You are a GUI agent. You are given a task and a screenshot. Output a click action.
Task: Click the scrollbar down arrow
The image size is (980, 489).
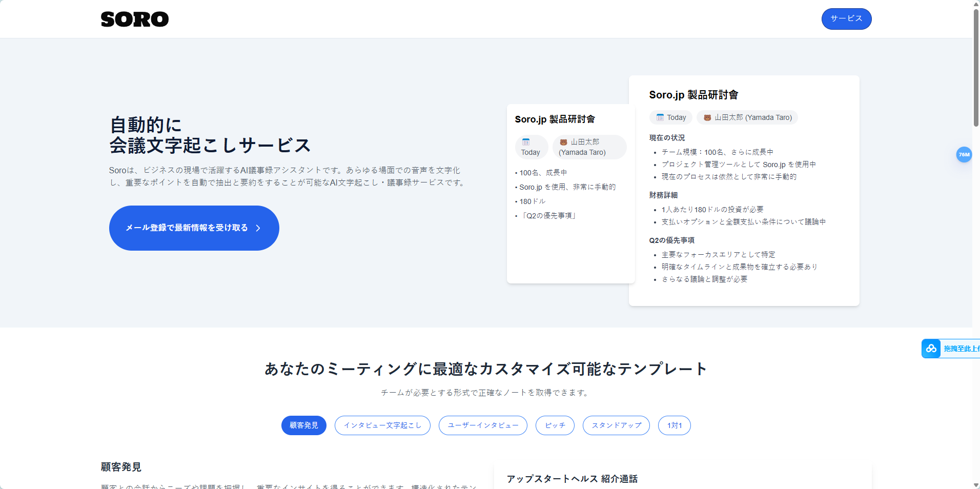[x=976, y=485]
